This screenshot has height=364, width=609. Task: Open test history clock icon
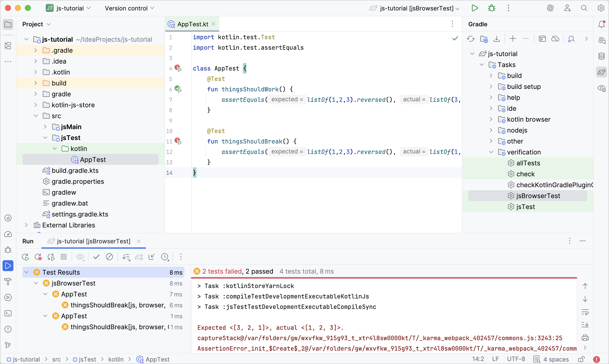165,257
